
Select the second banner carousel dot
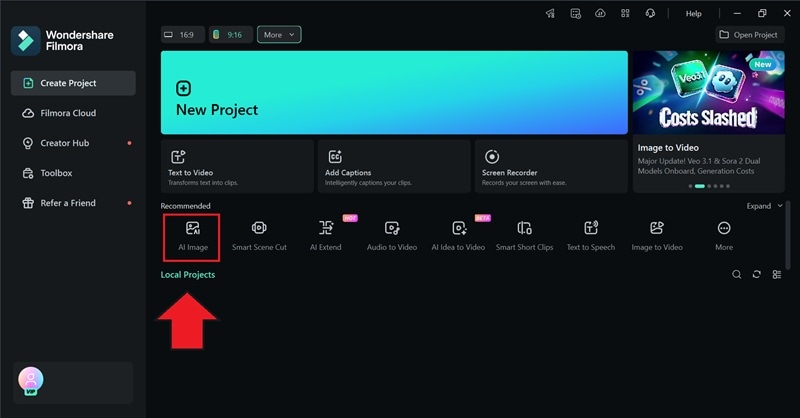point(699,186)
